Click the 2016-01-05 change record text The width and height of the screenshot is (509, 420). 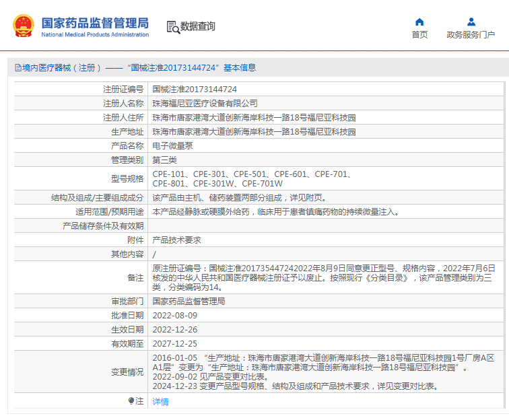coord(323,363)
